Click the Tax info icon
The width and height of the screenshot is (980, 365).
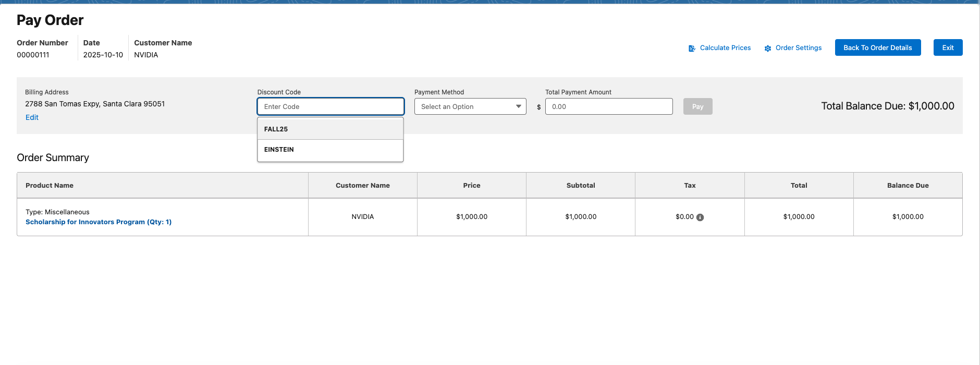[700, 217]
